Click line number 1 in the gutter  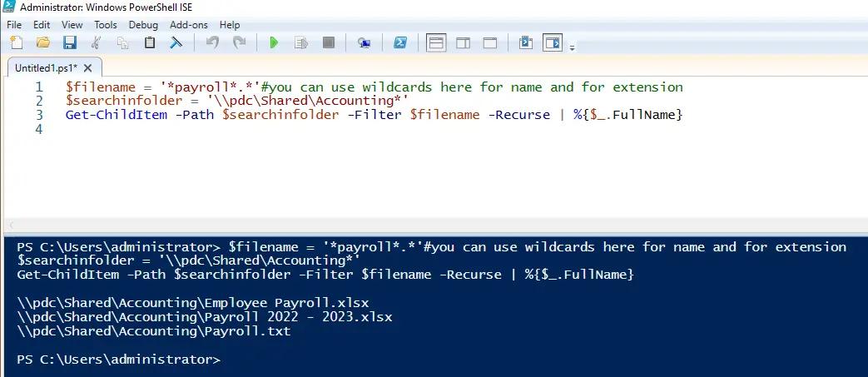[x=39, y=87]
